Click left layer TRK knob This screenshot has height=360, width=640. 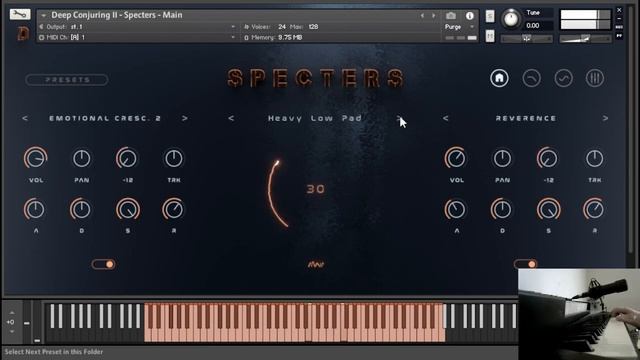[x=174, y=158]
